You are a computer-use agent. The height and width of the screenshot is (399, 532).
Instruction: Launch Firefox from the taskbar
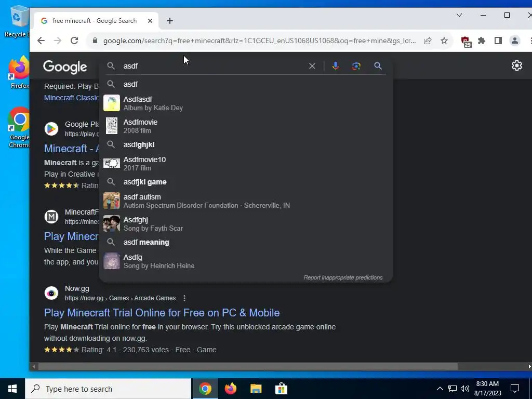[230, 389]
